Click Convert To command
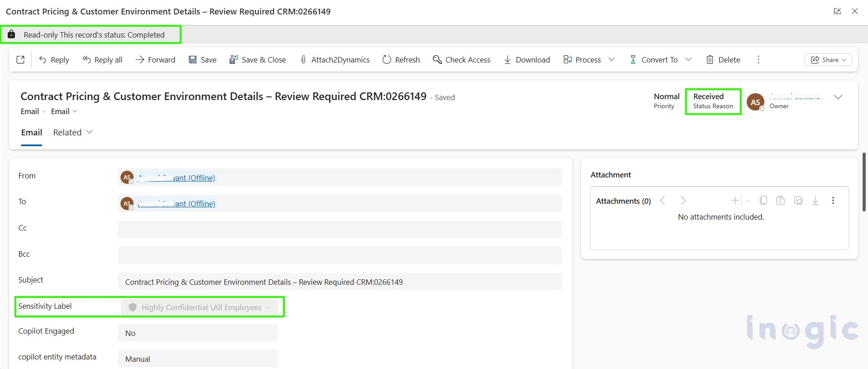 point(653,60)
